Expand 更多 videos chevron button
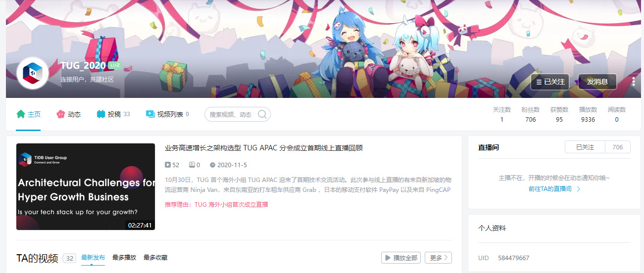 [x=438, y=258]
